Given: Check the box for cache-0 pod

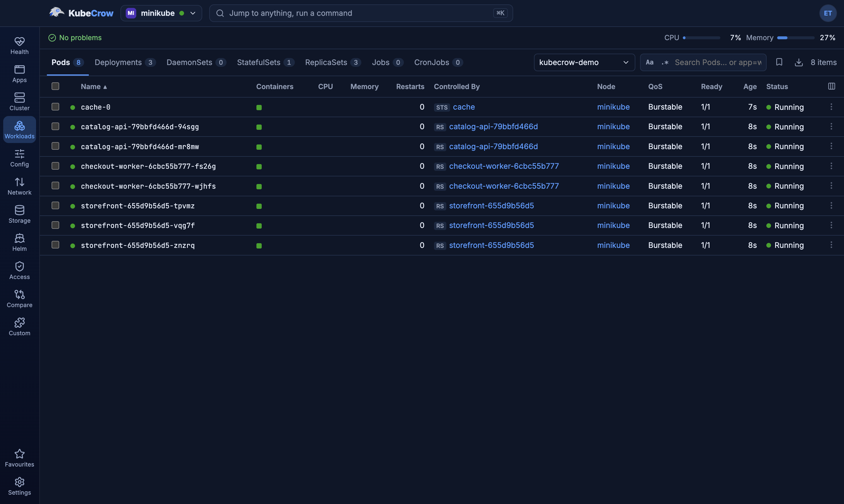Looking at the screenshot, I should pyautogui.click(x=55, y=107).
